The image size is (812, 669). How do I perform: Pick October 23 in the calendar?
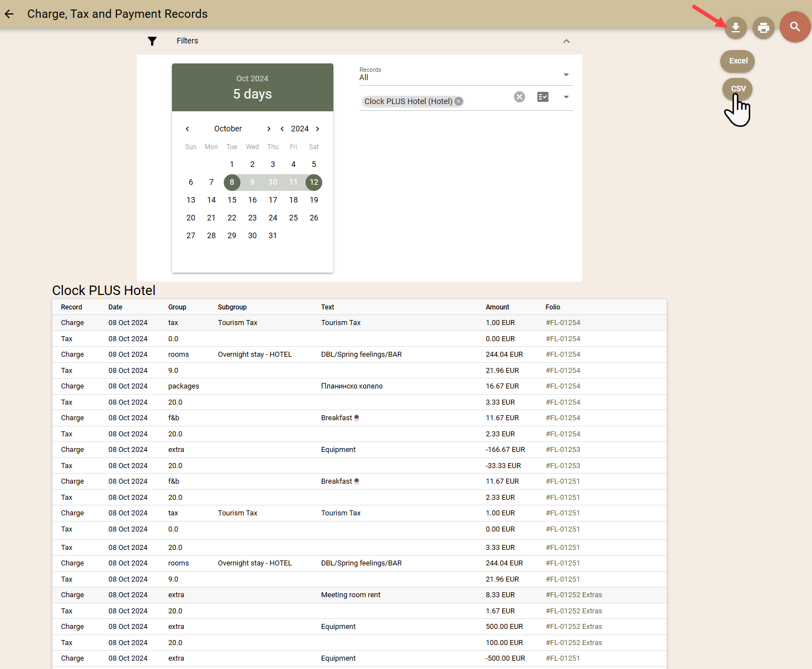(x=252, y=218)
